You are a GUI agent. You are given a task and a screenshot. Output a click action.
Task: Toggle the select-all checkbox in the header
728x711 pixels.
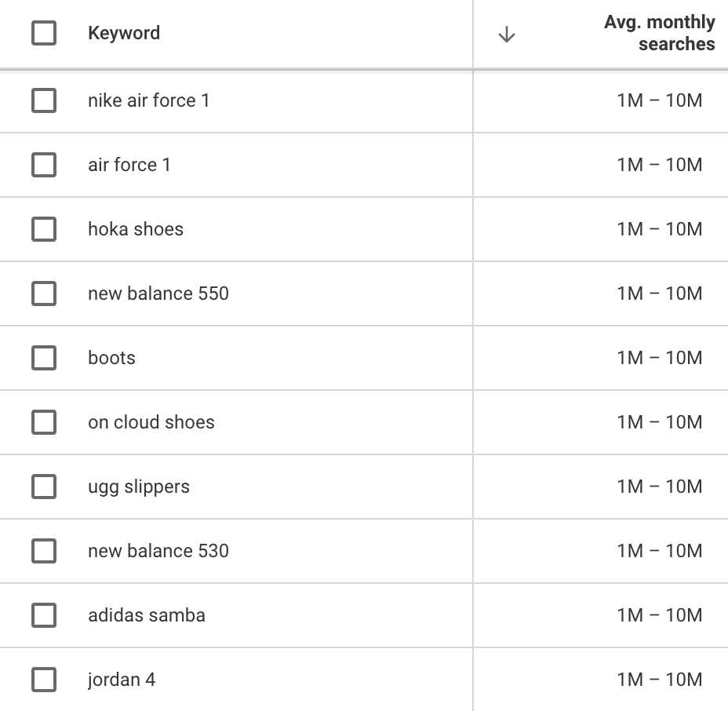pos(44,33)
